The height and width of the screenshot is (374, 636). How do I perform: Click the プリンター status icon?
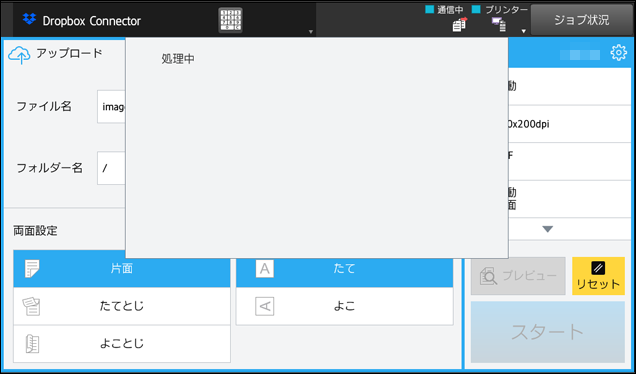(498, 25)
